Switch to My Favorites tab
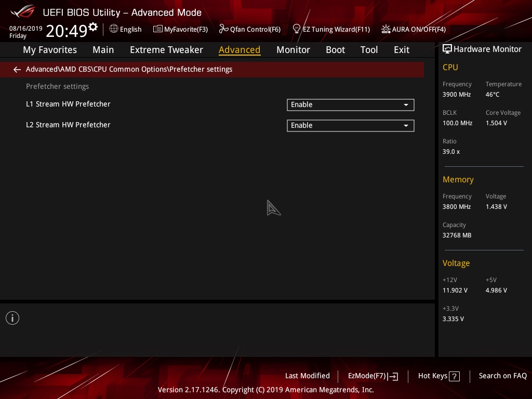 (50, 50)
